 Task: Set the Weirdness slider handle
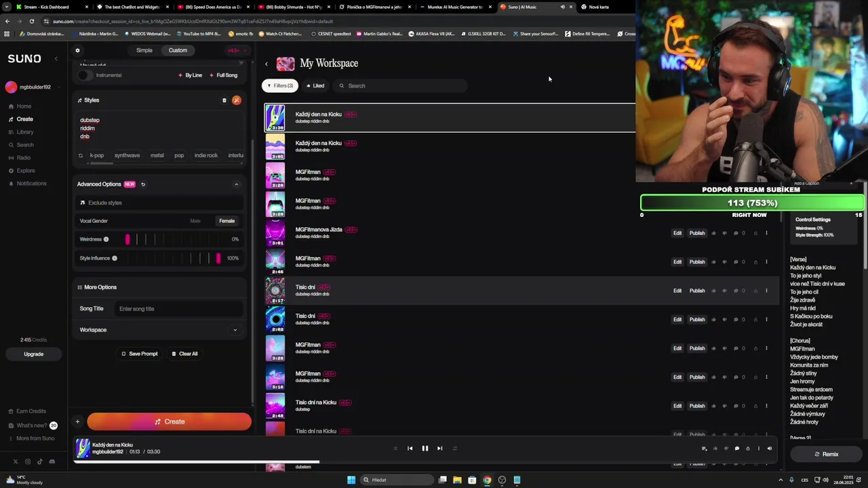[x=127, y=239]
